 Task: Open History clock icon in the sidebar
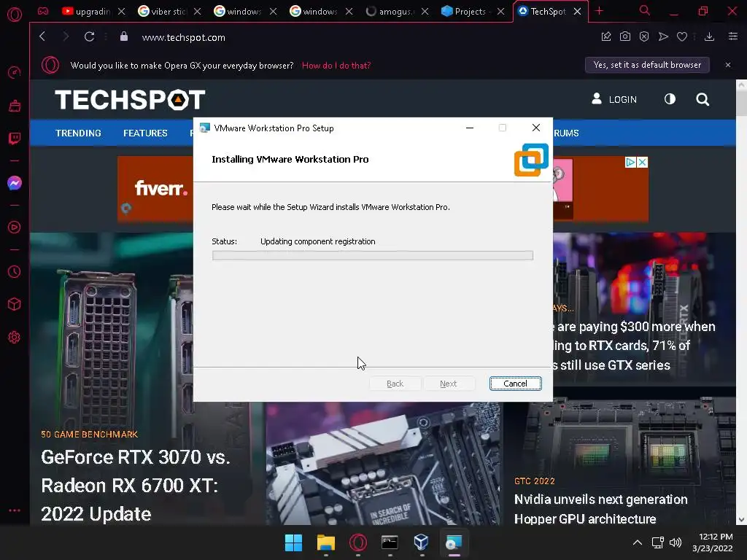[15, 271]
